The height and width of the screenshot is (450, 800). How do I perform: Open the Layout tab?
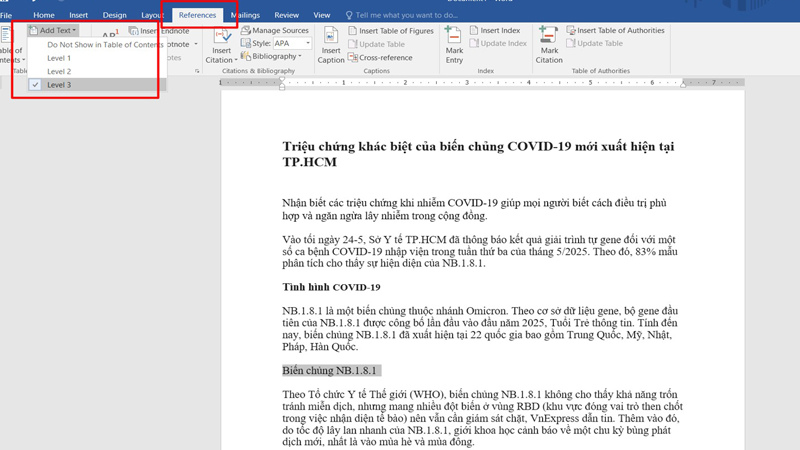pyautogui.click(x=152, y=15)
